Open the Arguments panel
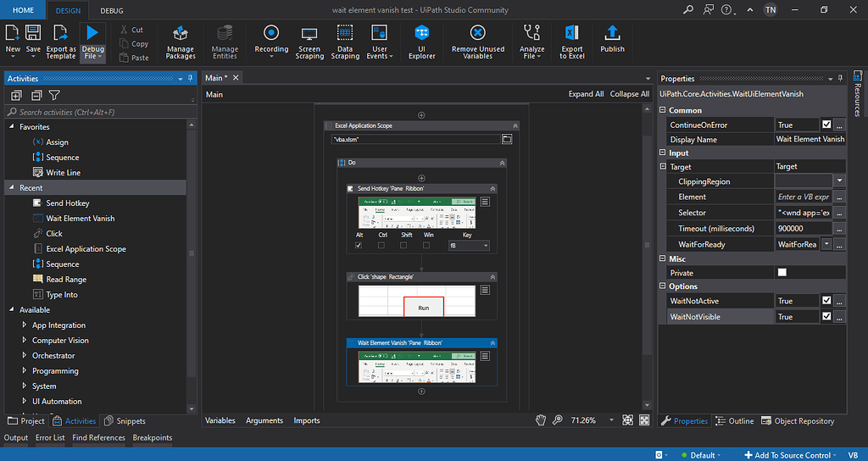868x461 pixels. click(264, 420)
